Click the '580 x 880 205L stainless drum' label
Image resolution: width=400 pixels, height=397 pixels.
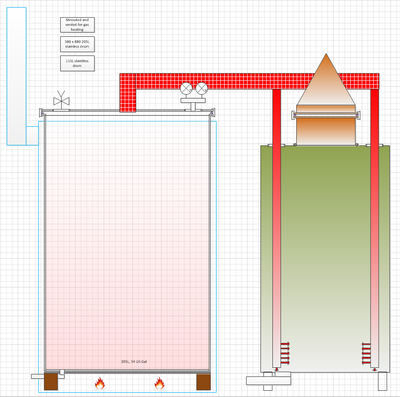77,44
